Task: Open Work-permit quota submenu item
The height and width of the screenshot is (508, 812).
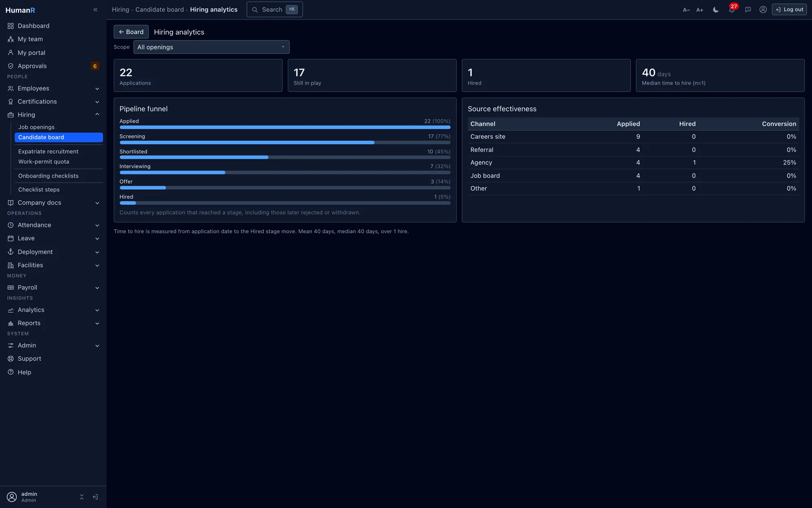Action: coord(58,161)
